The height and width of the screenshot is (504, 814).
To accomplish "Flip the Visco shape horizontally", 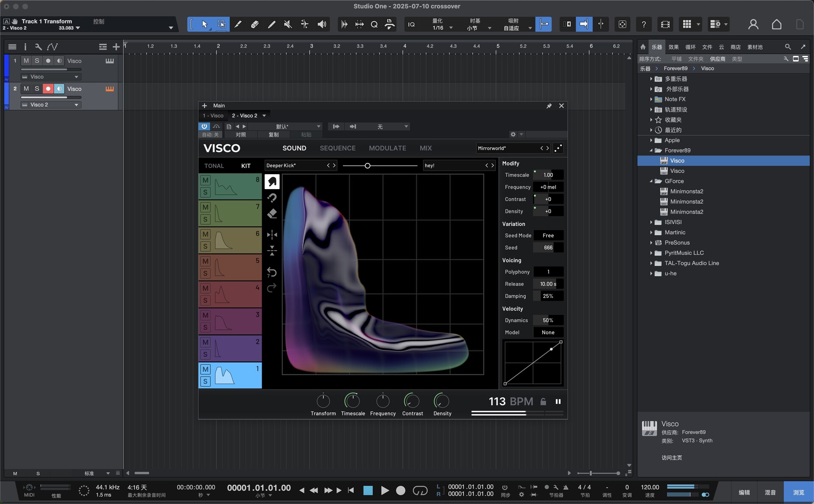I will point(272,234).
